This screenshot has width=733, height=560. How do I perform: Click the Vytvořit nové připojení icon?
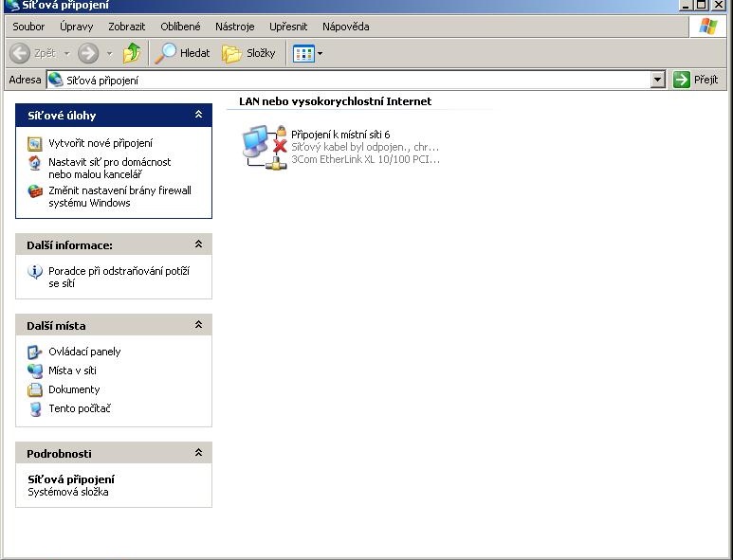pyautogui.click(x=35, y=143)
